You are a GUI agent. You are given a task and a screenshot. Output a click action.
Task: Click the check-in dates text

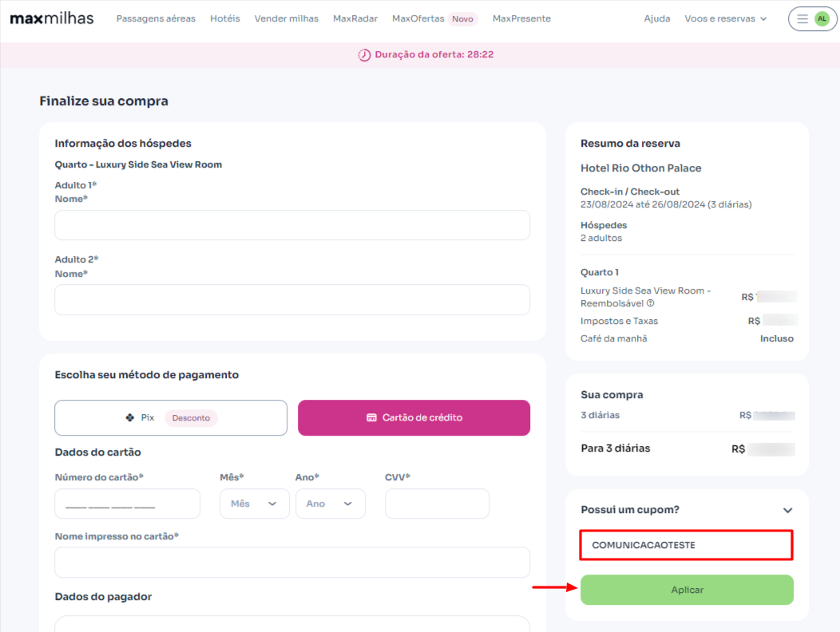click(666, 204)
